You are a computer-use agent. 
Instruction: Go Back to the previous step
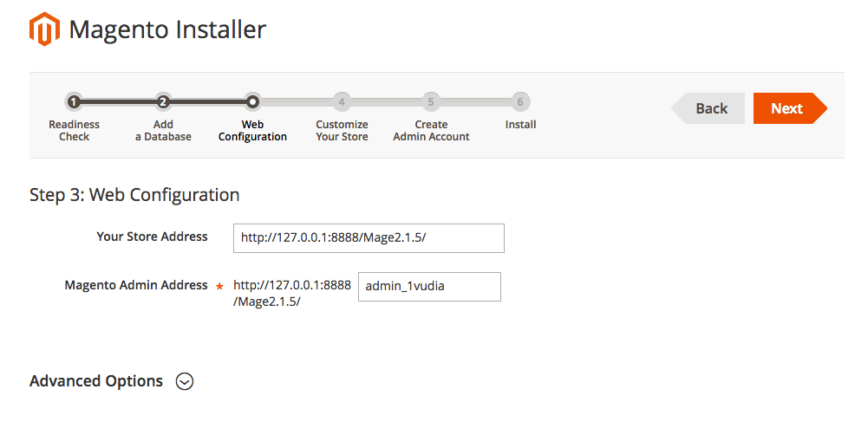[708, 108]
